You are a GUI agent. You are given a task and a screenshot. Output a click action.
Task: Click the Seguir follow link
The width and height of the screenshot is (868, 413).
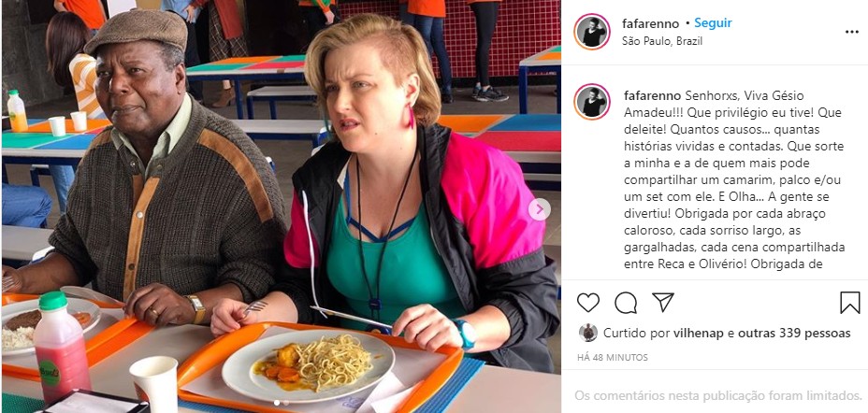pyautogui.click(x=713, y=23)
